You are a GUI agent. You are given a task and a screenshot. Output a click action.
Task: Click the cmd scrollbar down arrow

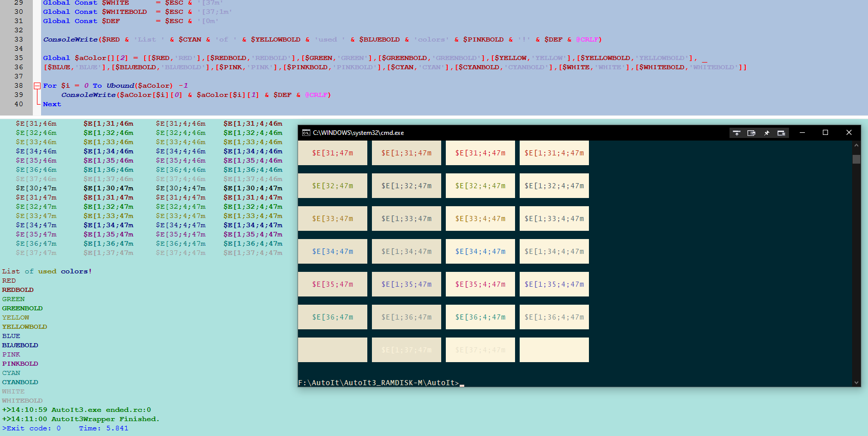(856, 382)
